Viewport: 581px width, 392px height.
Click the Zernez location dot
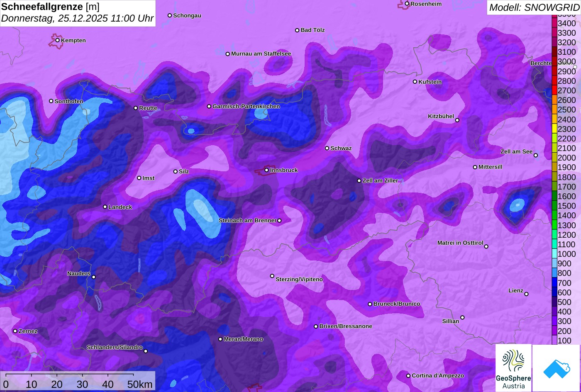[15, 331]
